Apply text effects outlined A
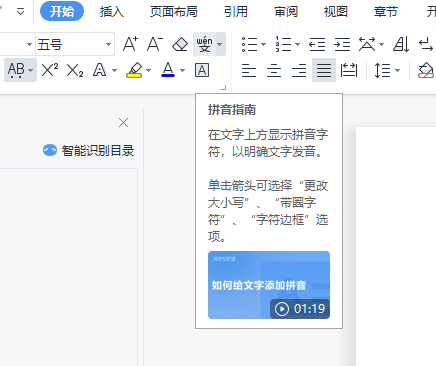This screenshot has width=436, height=366. [x=100, y=70]
